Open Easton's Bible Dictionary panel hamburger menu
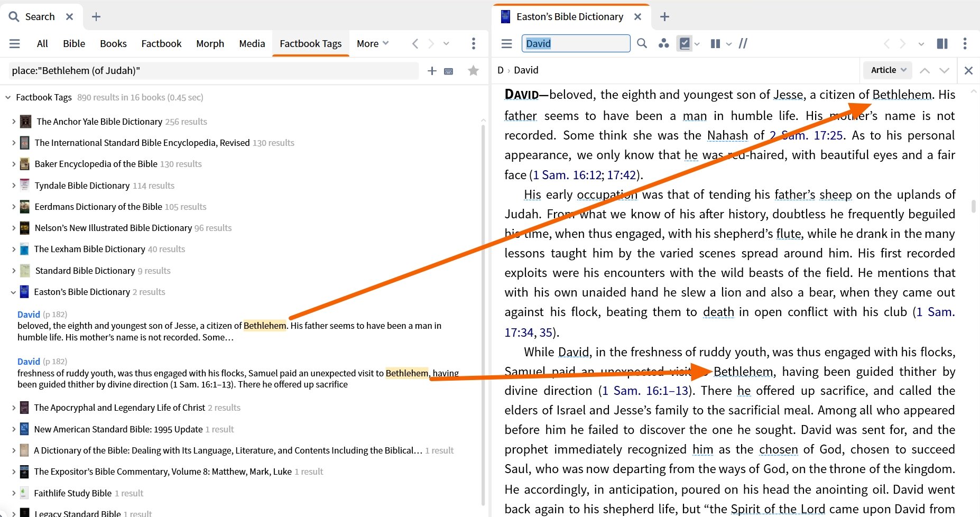Image resolution: width=980 pixels, height=517 pixels. pyautogui.click(x=506, y=44)
